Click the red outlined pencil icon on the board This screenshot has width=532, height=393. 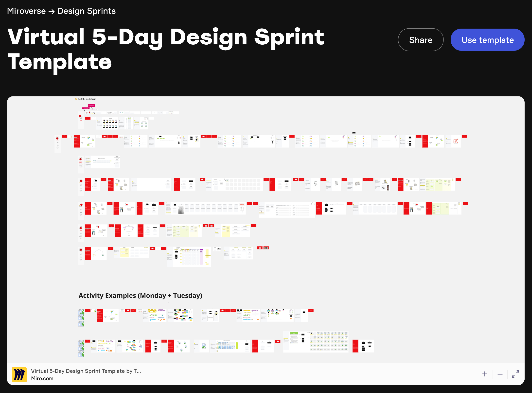[x=456, y=141]
